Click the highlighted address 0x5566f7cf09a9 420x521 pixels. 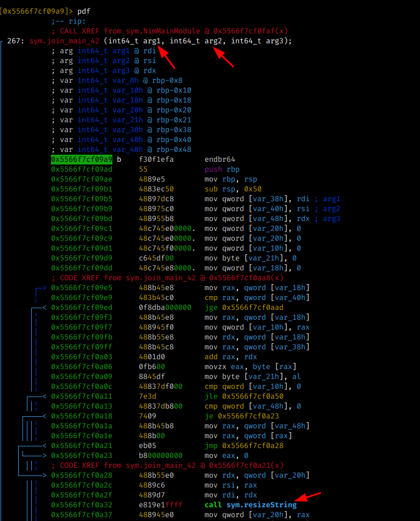[x=82, y=160]
